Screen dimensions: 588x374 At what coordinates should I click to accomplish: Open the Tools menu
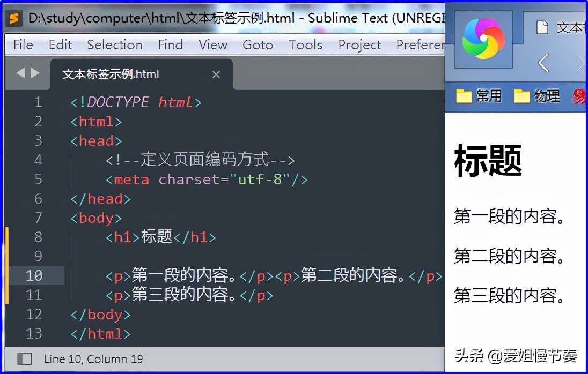(x=306, y=44)
